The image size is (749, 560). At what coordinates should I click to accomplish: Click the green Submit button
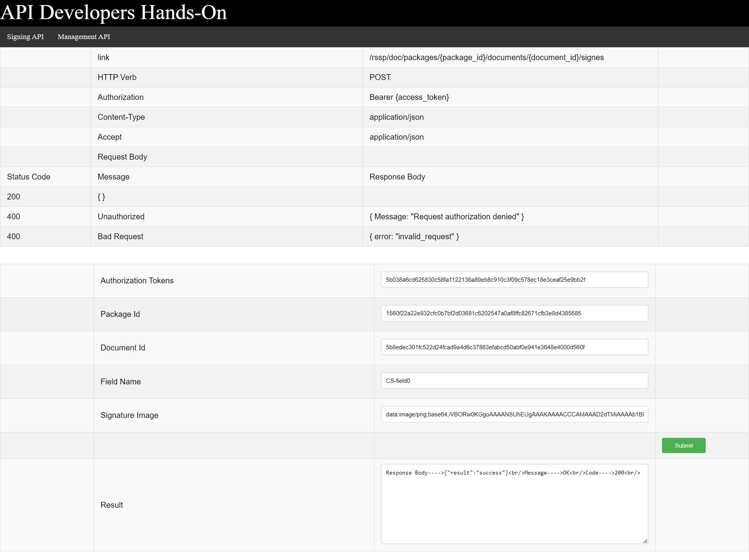[683, 445]
